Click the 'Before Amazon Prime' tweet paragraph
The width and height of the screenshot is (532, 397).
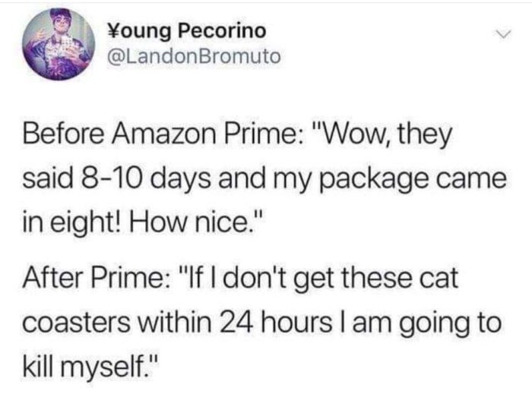[264, 178]
